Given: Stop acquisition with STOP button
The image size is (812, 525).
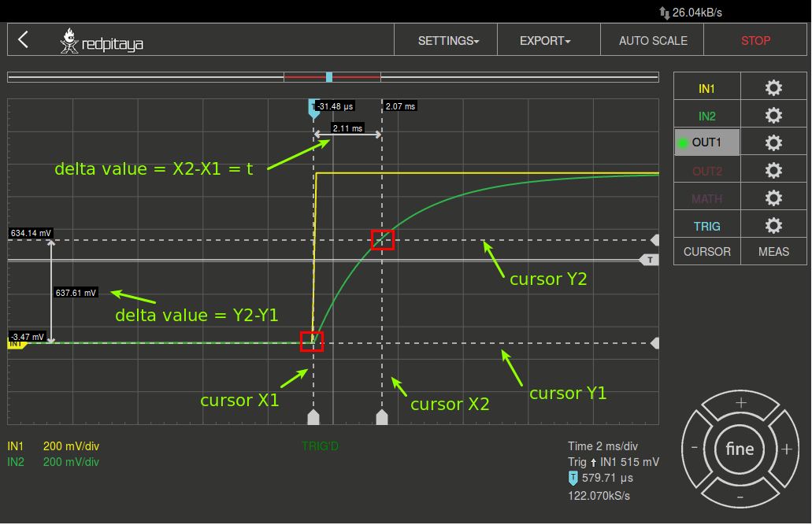Looking at the screenshot, I should point(755,40).
